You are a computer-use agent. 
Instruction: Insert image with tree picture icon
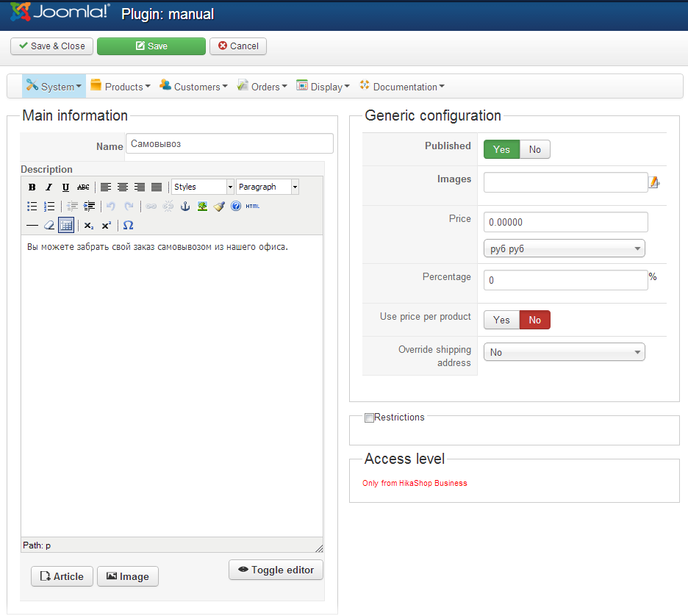coord(202,207)
